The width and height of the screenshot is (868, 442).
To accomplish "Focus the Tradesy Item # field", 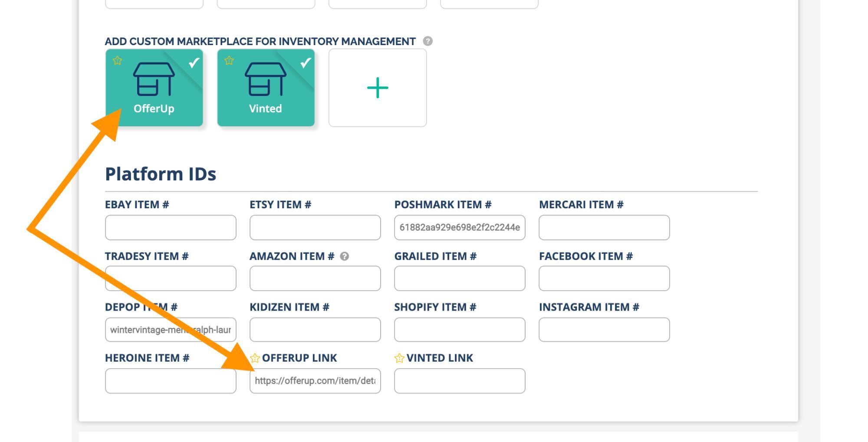I will [x=171, y=278].
